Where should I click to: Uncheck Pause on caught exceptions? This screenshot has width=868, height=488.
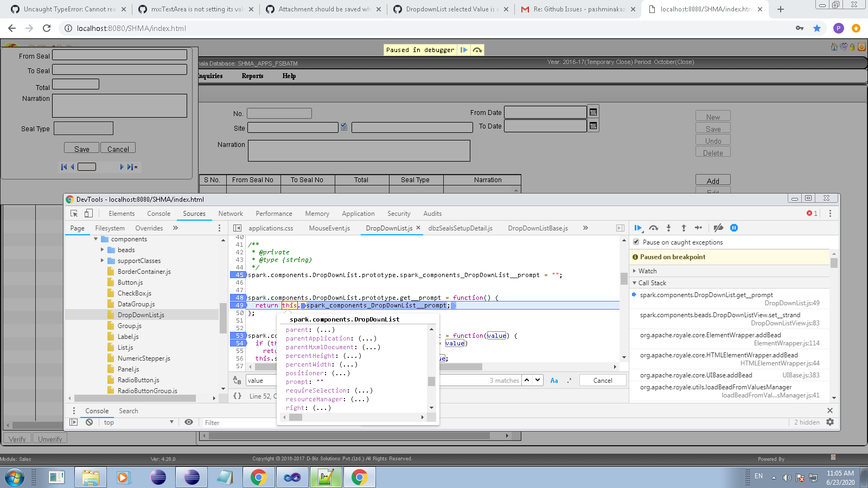tap(636, 242)
